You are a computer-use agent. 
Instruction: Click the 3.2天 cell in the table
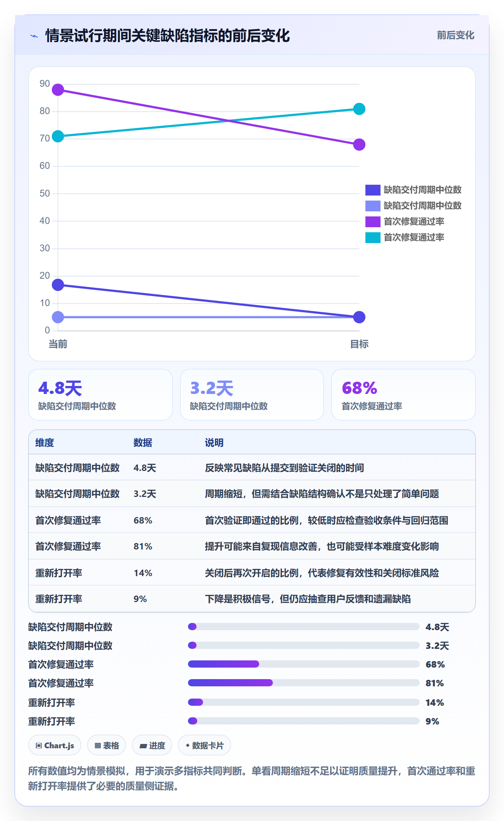click(x=145, y=494)
